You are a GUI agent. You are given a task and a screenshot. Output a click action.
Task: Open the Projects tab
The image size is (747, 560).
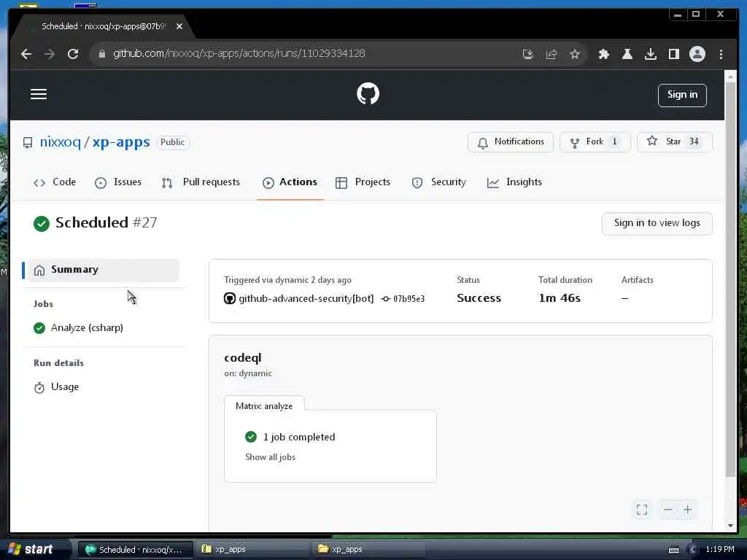(x=363, y=182)
